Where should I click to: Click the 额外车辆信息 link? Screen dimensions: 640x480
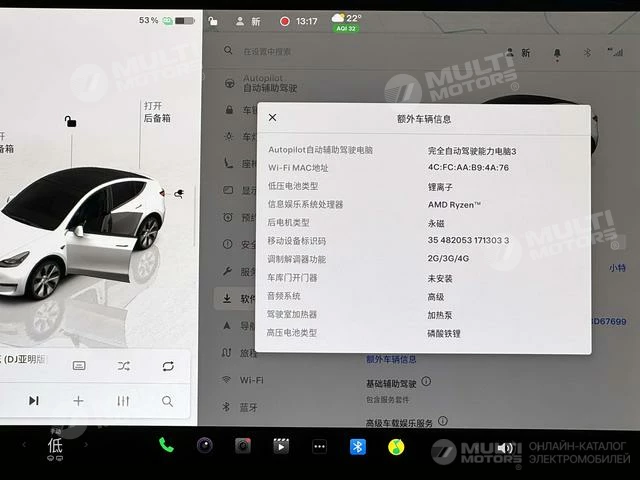coord(391,359)
